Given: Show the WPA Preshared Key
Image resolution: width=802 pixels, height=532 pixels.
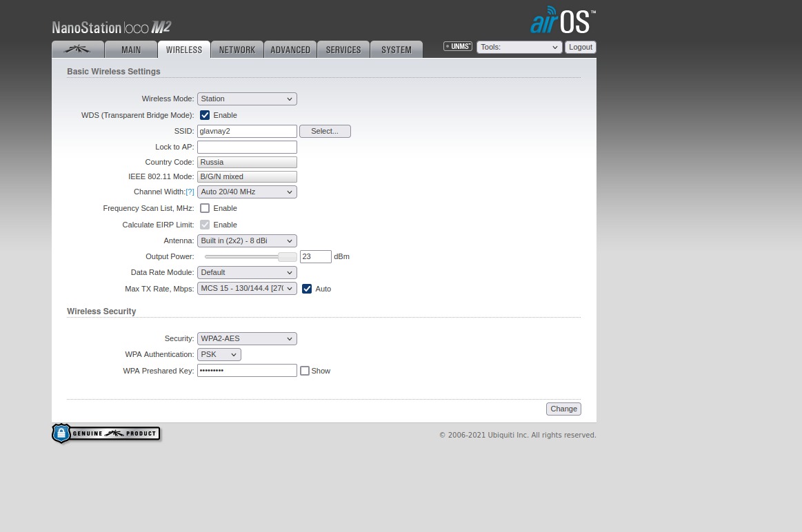Looking at the screenshot, I should tap(305, 371).
